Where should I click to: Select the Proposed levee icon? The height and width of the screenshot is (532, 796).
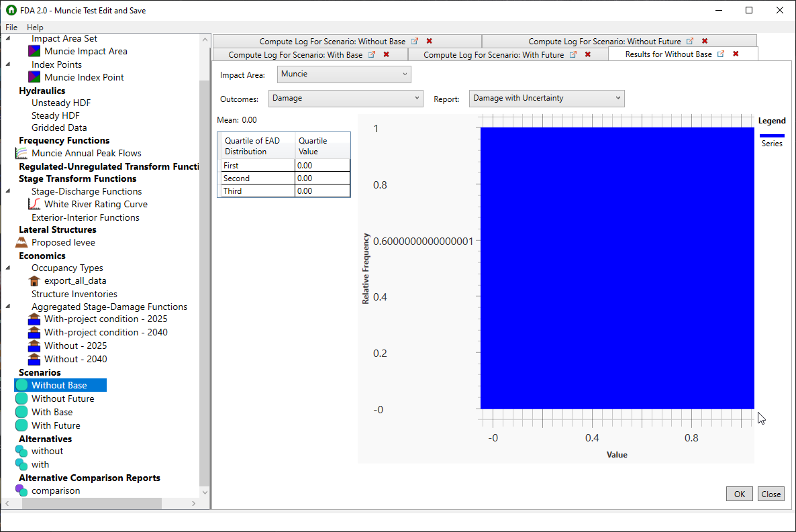[x=20, y=242]
